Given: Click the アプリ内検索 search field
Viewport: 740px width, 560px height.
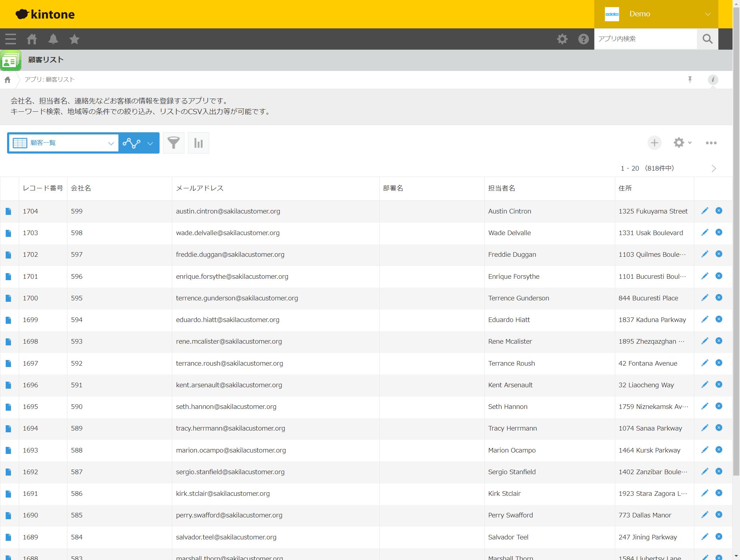Looking at the screenshot, I should [x=645, y=39].
